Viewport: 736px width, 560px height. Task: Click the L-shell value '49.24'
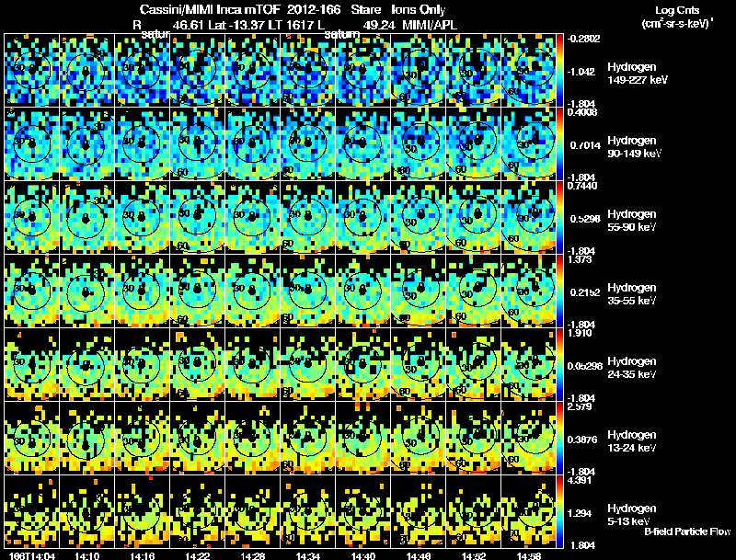[379, 25]
